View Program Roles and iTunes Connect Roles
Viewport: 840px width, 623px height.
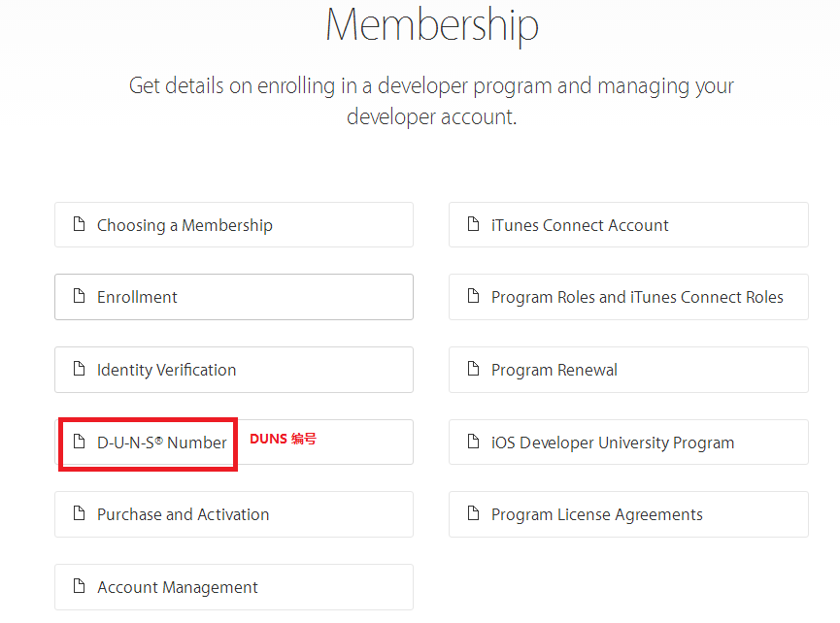click(x=637, y=297)
